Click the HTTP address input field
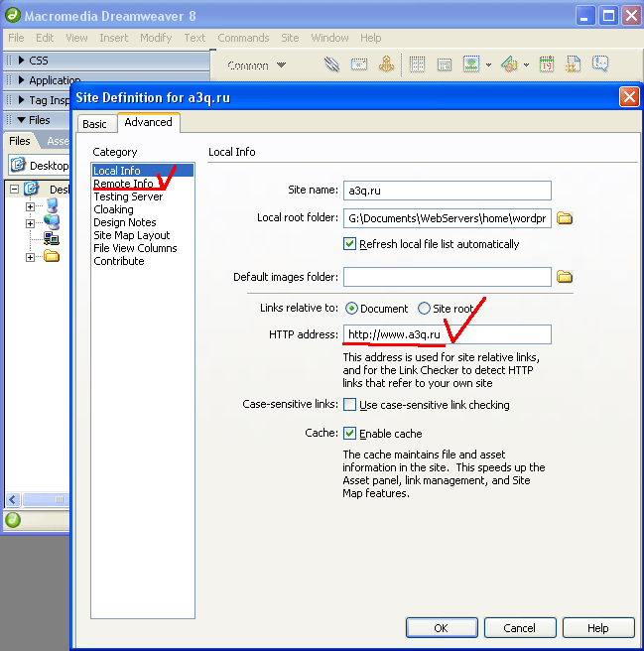Viewport: 644px width, 651px height. click(x=448, y=334)
